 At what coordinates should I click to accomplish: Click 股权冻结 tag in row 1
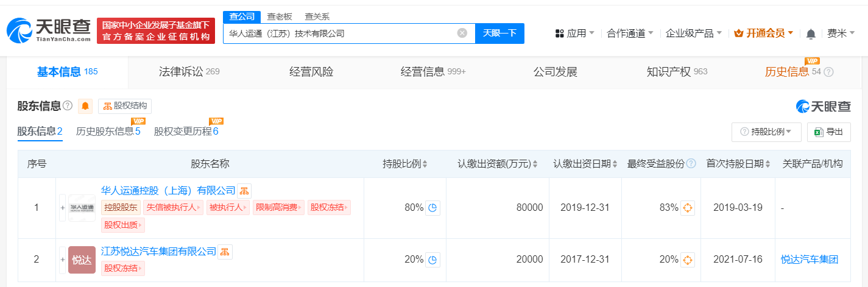[329, 208]
